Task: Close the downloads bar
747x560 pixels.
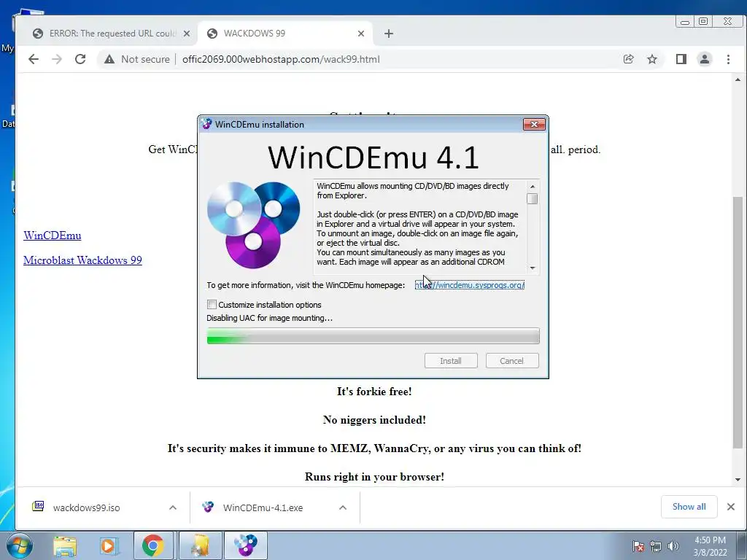Action: pyautogui.click(x=731, y=507)
